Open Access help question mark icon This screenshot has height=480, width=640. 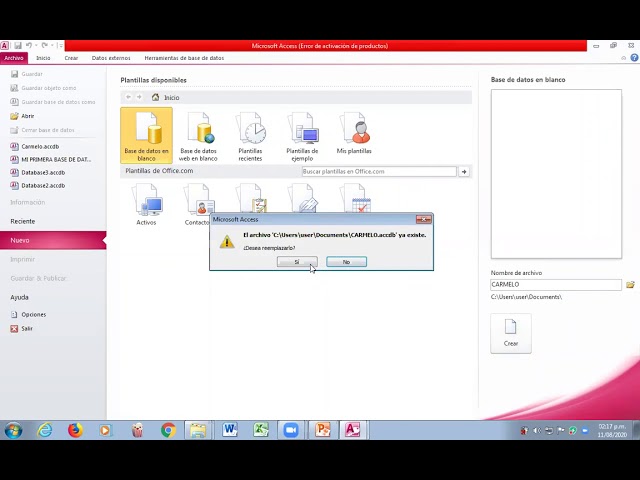click(634, 58)
